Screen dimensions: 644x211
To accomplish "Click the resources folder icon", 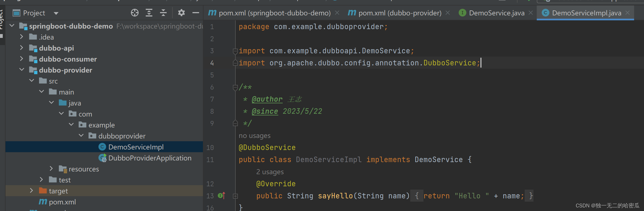I will pyautogui.click(x=63, y=169).
